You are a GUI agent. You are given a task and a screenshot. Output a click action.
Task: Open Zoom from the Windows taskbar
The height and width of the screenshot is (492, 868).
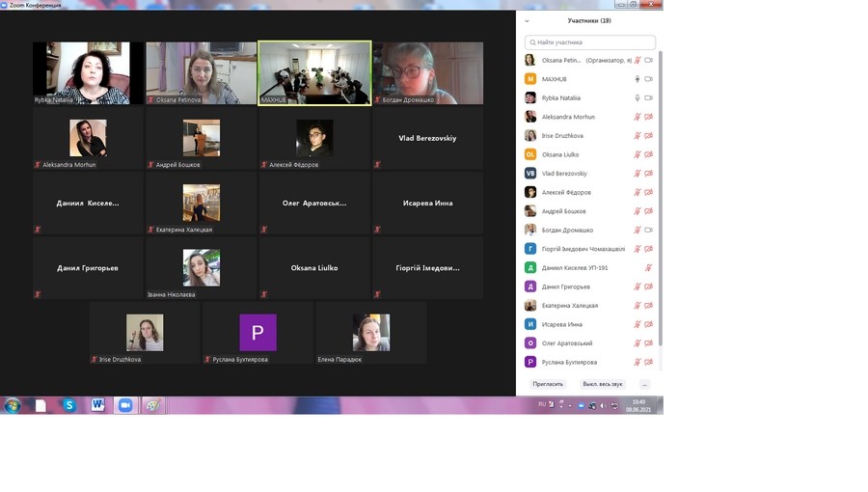tap(125, 405)
